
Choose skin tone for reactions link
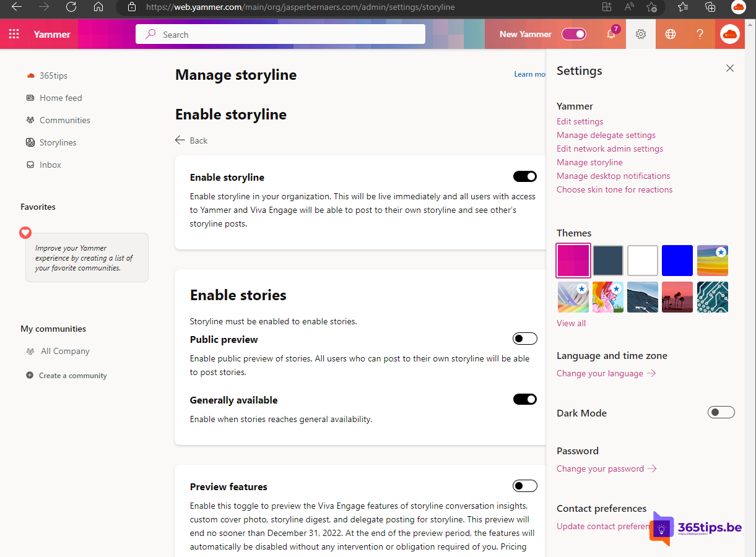pos(614,189)
